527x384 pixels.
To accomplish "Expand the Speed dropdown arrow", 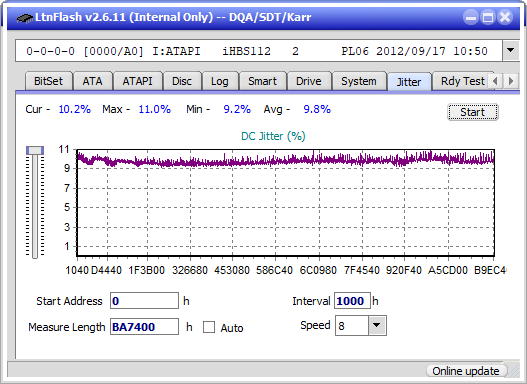I will click(x=377, y=325).
